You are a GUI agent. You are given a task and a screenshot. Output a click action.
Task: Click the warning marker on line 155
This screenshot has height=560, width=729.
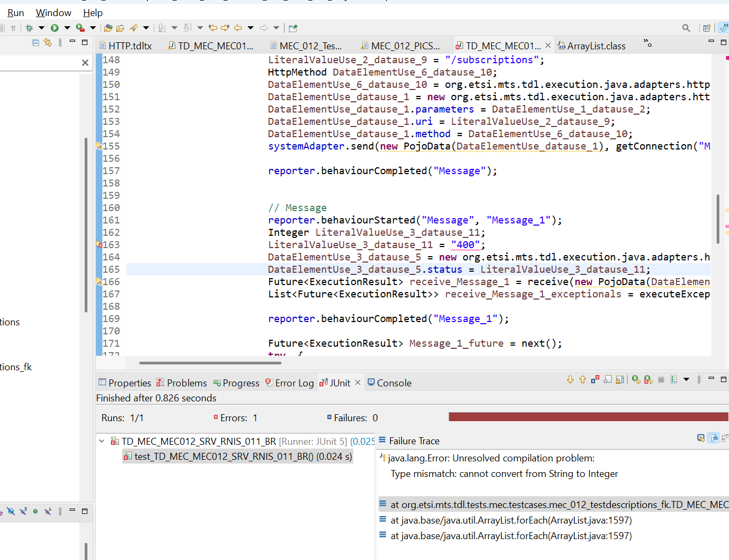(99, 146)
